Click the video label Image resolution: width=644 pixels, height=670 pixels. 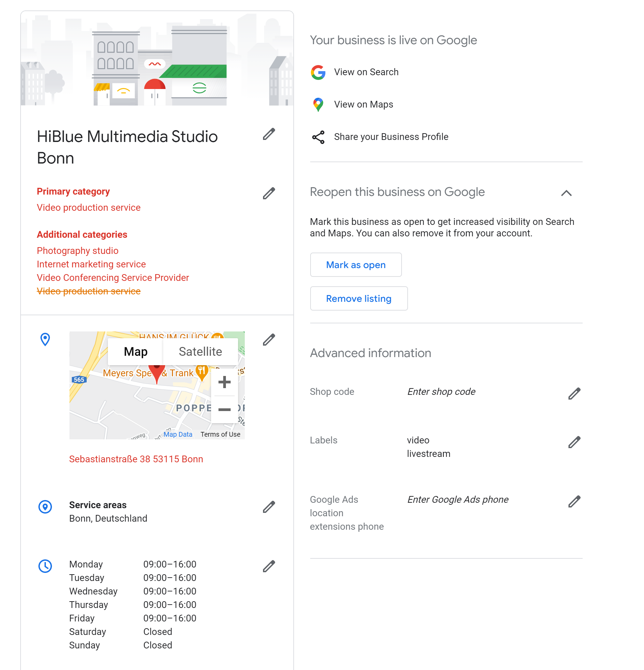[418, 440]
